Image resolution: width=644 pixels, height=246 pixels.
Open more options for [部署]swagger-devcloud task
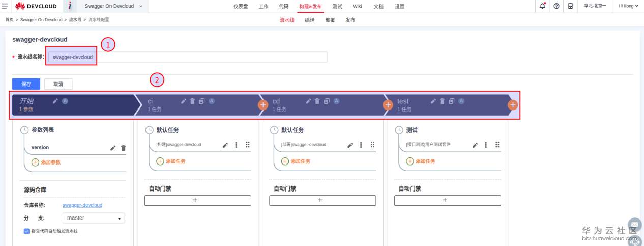[361, 145]
